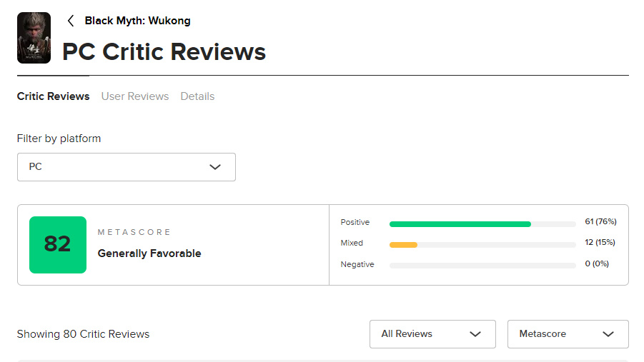Select the Positive reviews label
Viewport: 644px width, 362px height.
point(355,222)
